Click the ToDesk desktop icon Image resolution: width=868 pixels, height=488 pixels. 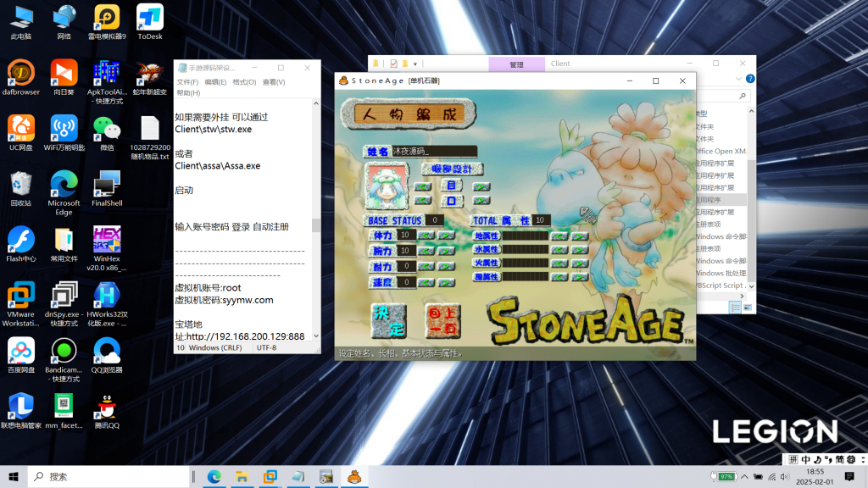[149, 19]
